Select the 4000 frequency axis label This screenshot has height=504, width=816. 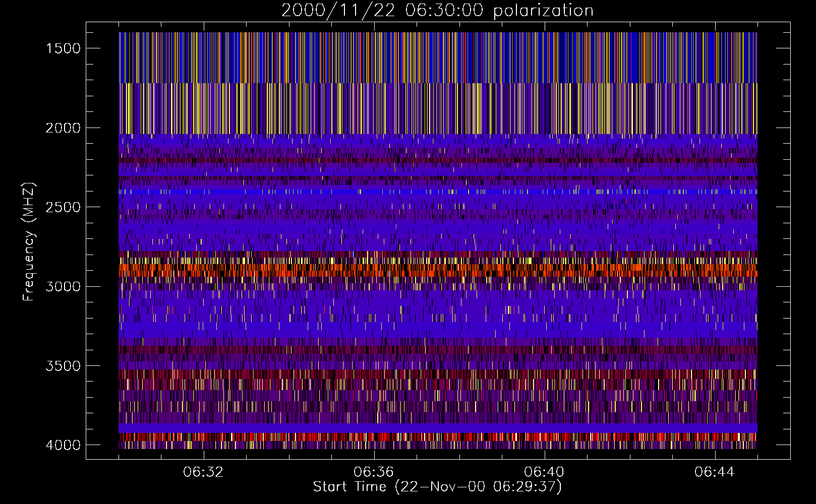pyautogui.click(x=63, y=446)
